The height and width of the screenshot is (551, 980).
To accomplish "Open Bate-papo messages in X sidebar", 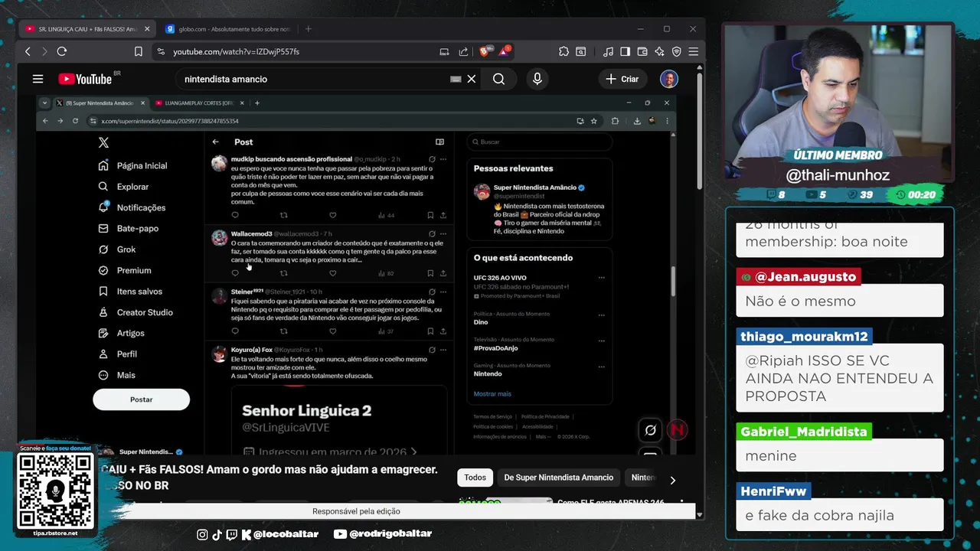I will point(128,228).
